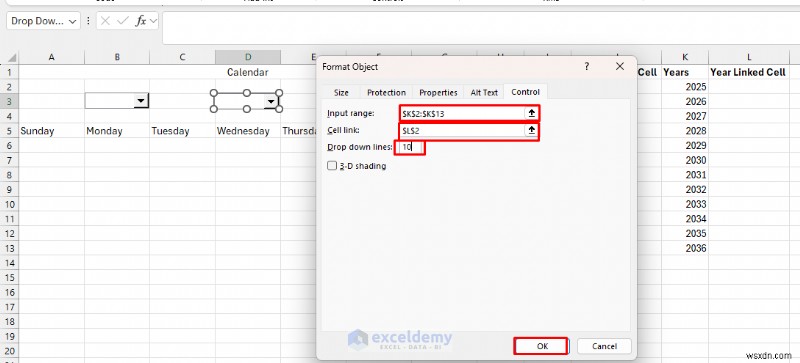Screen dimensions: 800x363
Task: Click OK to apply Format Object
Action: click(542, 346)
